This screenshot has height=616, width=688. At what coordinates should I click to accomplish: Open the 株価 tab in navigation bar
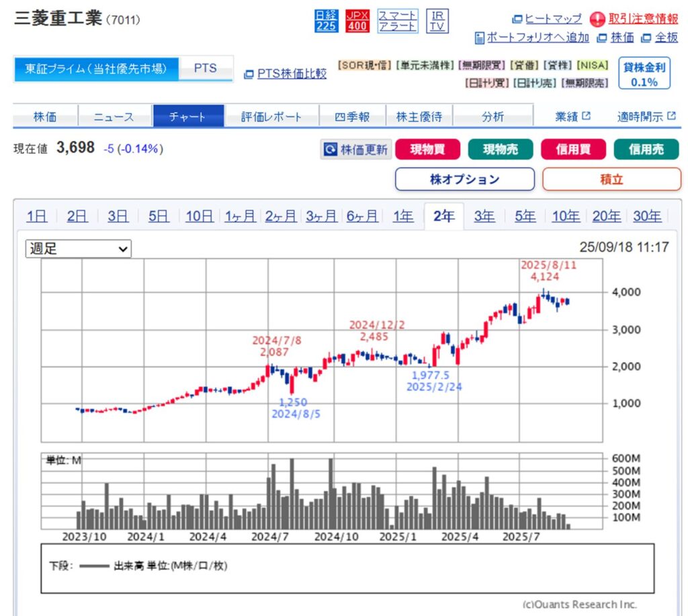[x=45, y=117]
